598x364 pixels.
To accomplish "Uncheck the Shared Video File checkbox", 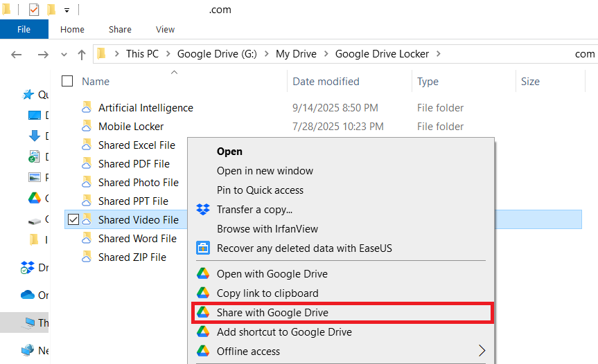I will [73, 220].
